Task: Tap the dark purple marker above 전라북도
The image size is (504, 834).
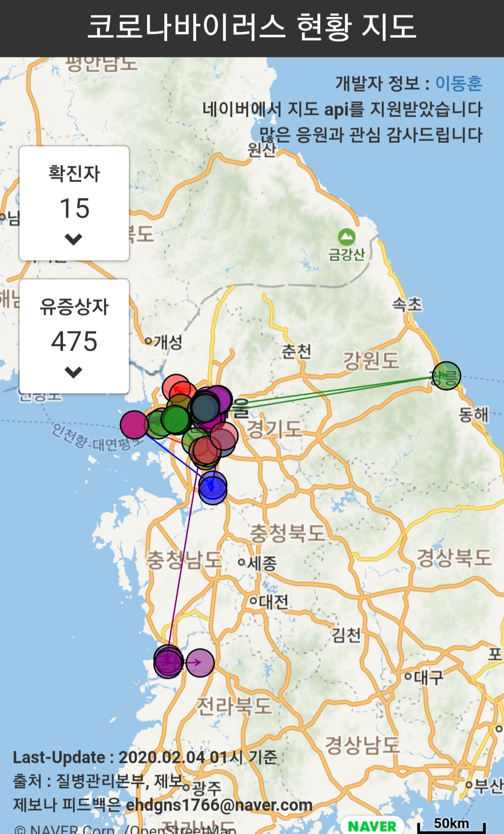Action: pyautogui.click(x=168, y=662)
